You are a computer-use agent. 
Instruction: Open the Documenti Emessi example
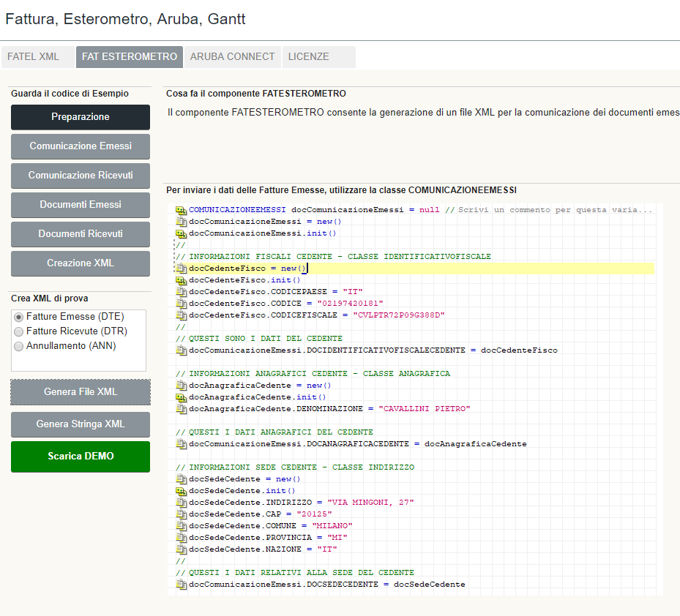click(81, 205)
